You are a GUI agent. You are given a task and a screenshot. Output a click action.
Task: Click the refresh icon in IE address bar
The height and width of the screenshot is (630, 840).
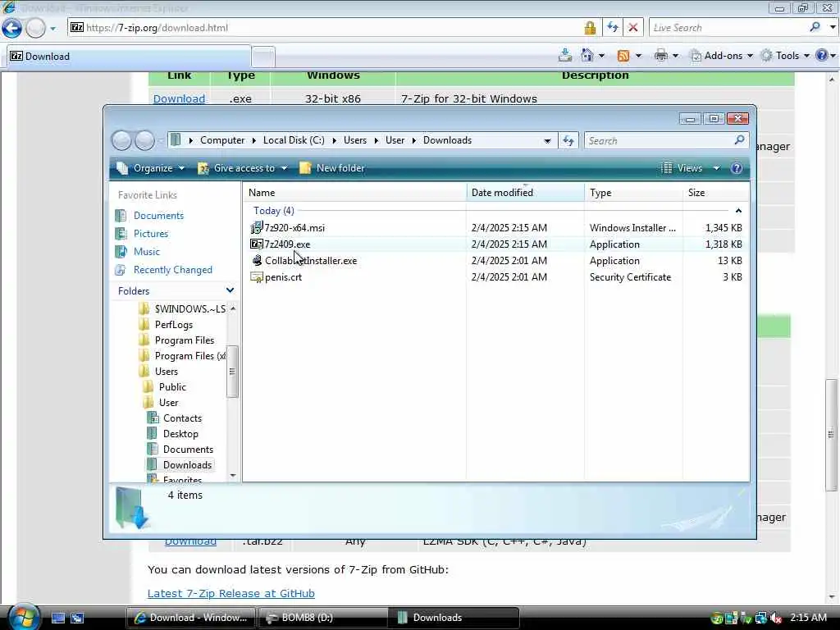point(612,27)
